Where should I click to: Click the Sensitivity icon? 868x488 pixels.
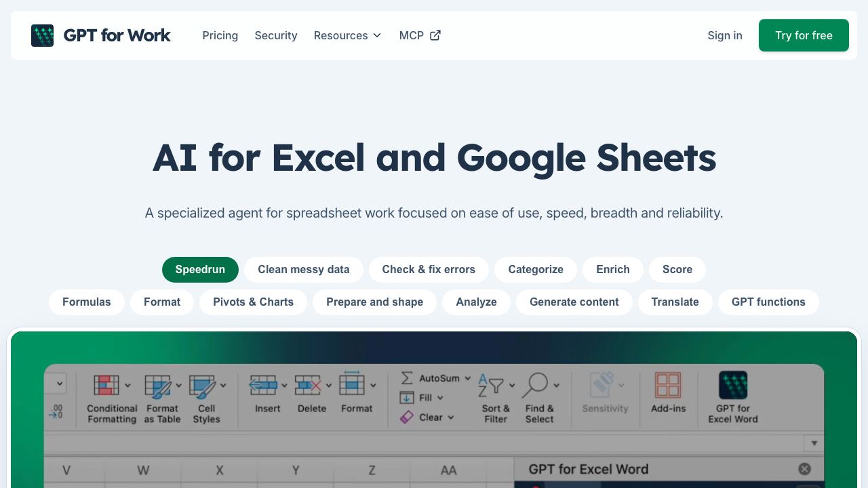tap(602, 384)
